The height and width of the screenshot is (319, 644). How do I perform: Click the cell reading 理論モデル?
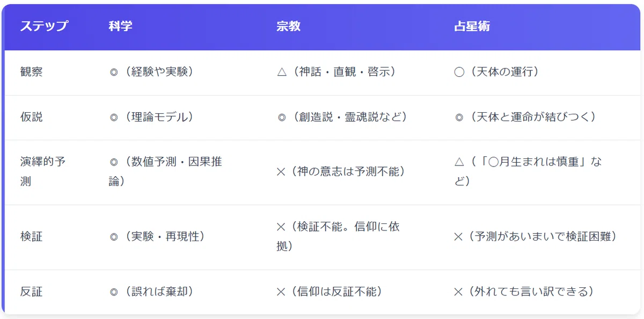click(x=151, y=117)
